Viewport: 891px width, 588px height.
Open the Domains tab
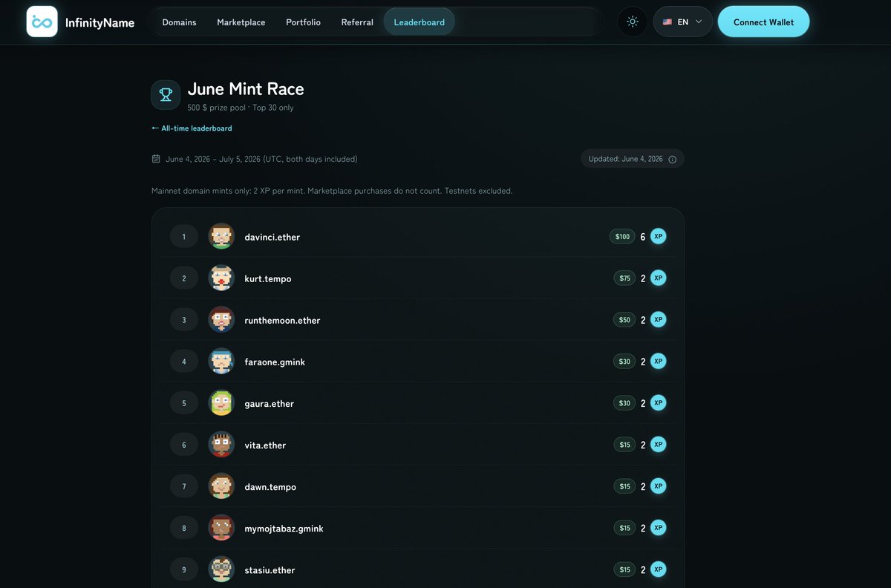point(179,22)
